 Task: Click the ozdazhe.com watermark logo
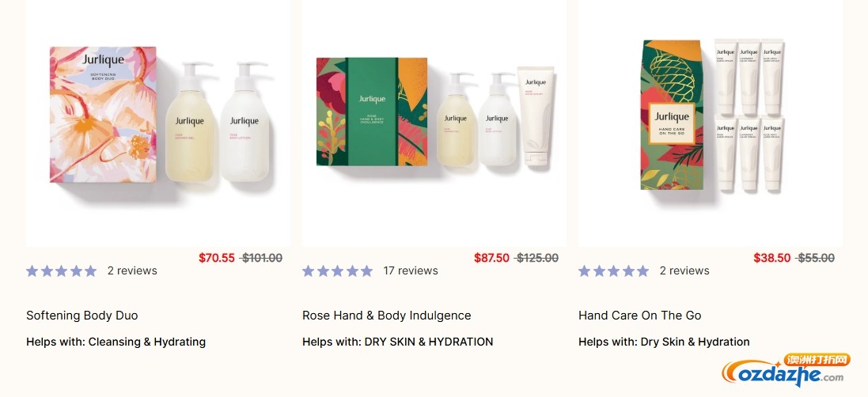point(787,370)
